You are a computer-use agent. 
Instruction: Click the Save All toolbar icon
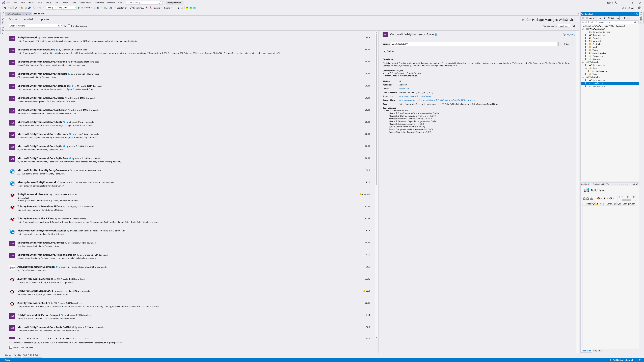click(x=29, y=8)
